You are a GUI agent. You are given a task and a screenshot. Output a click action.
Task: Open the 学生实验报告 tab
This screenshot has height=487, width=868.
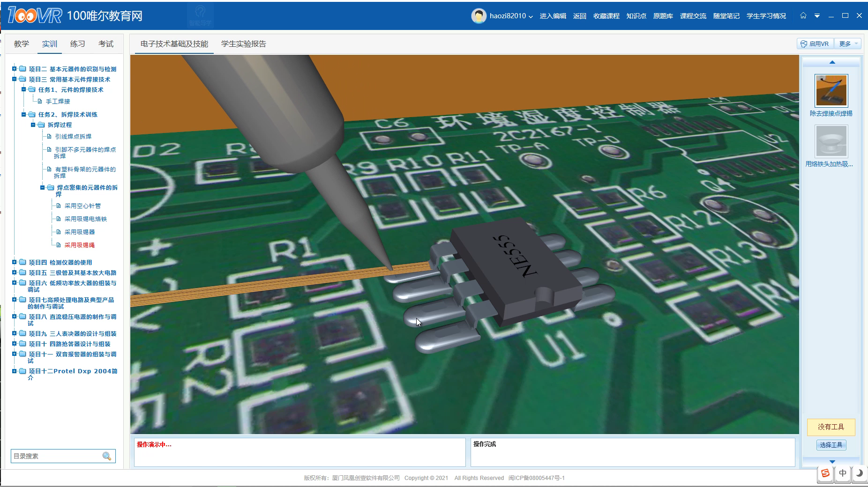[x=243, y=44]
